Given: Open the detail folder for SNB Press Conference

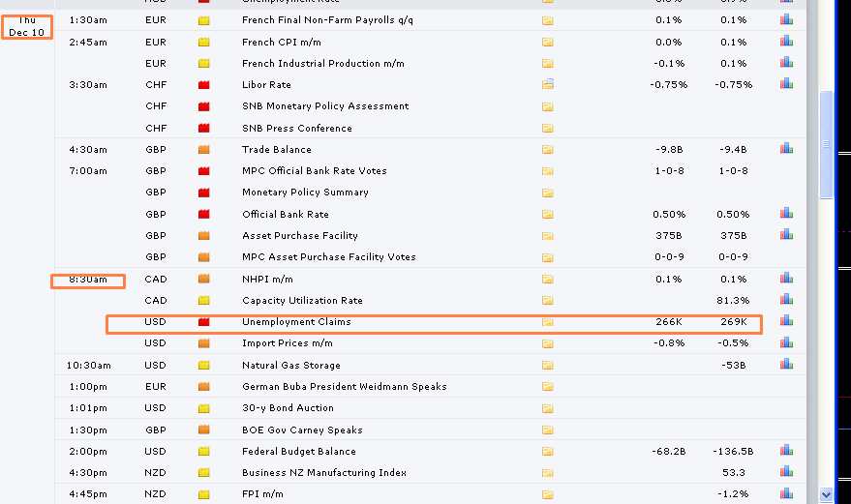Looking at the screenshot, I should click(548, 128).
